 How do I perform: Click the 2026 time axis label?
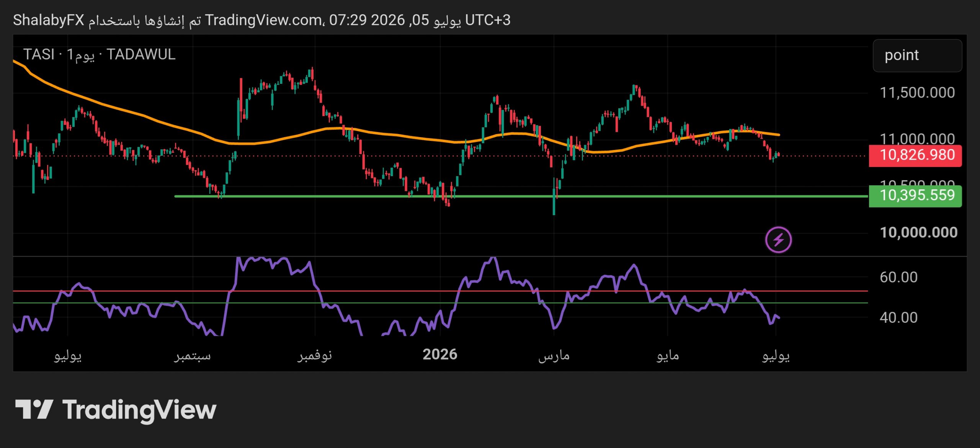coord(440,355)
